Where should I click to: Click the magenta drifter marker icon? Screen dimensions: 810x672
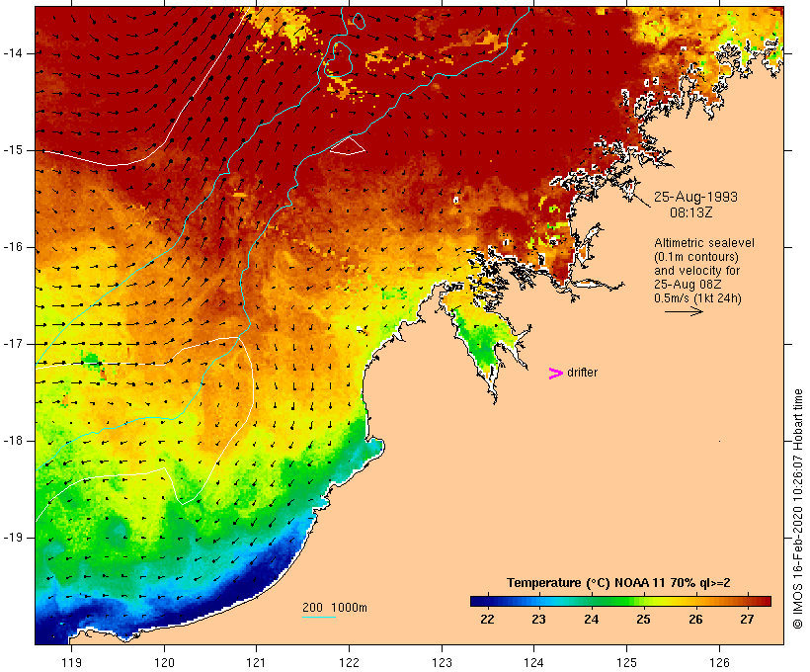tap(555, 374)
